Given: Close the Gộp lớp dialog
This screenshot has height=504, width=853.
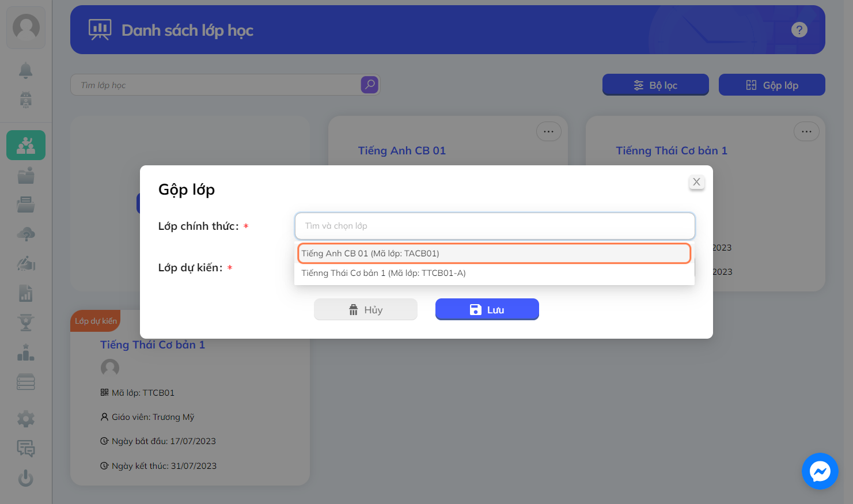Looking at the screenshot, I should click(x=696, y=182).
